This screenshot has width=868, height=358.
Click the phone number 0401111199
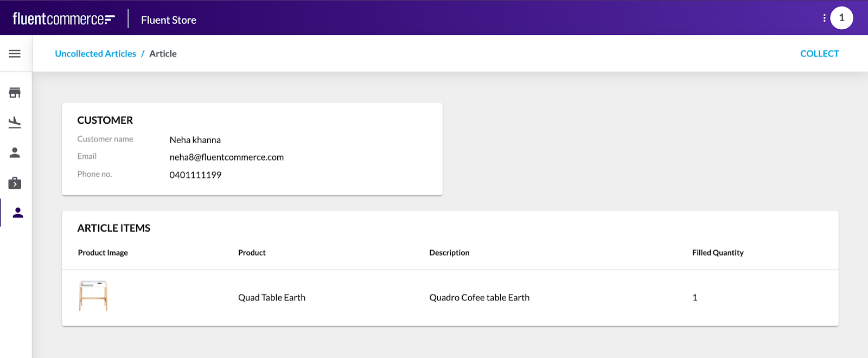click(195, 175)
